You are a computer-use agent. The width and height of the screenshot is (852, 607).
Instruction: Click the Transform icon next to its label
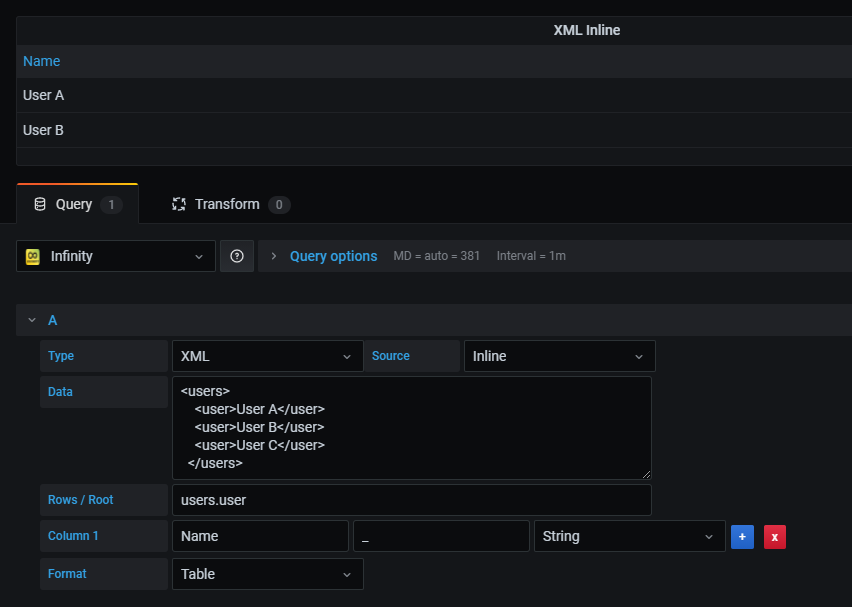click(179, 204)
